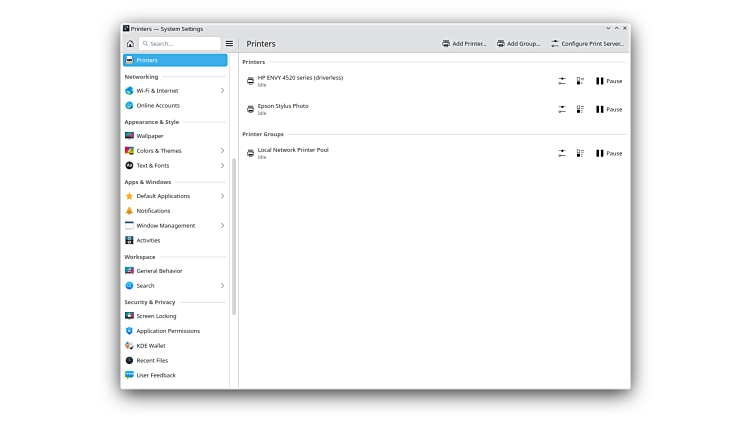Show print queue for Epson Stylus Photo
This screenshot has width=752, height=423.
click(580, 109)
